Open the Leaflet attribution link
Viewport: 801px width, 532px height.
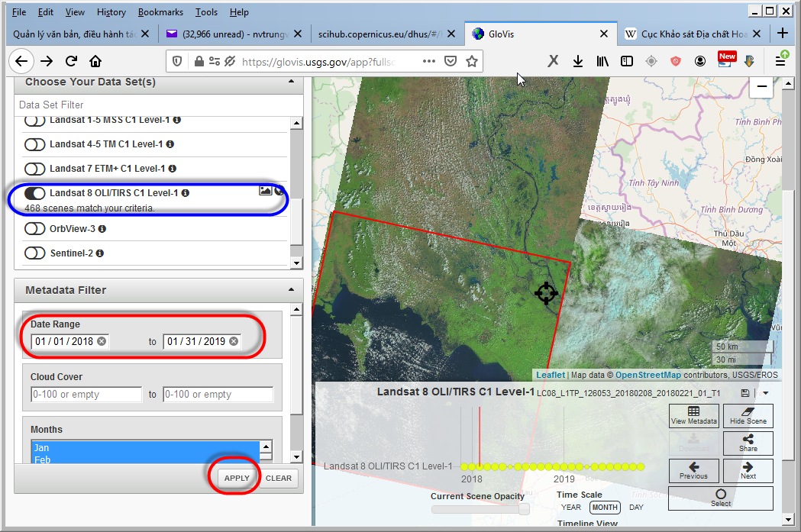(x=551, y=375)
